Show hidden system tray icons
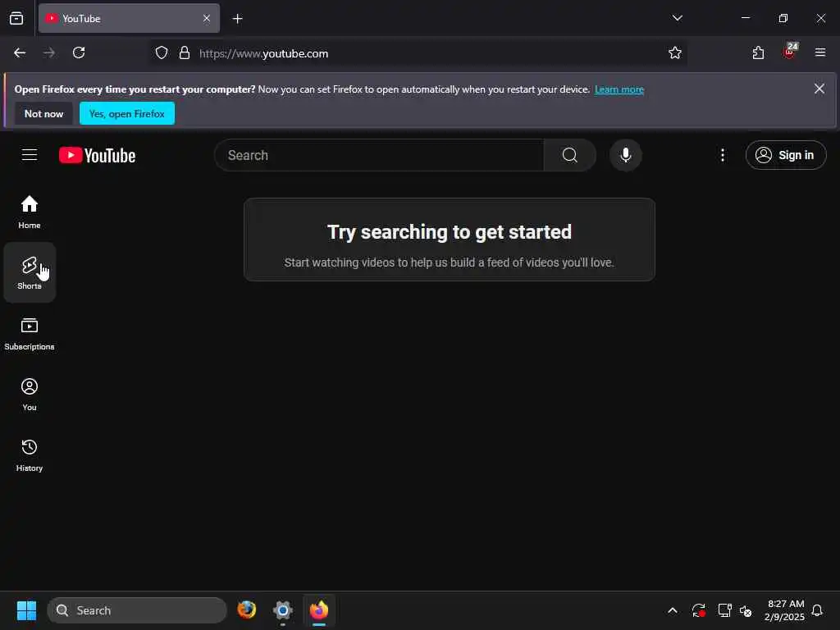The image size is (840, 630). (673, 610)
